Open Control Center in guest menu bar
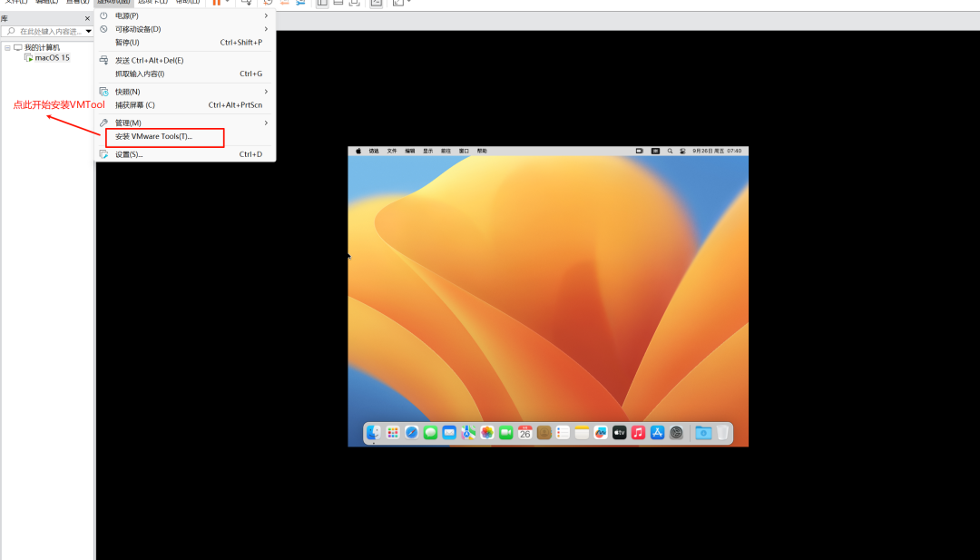 tap(682, 151)
